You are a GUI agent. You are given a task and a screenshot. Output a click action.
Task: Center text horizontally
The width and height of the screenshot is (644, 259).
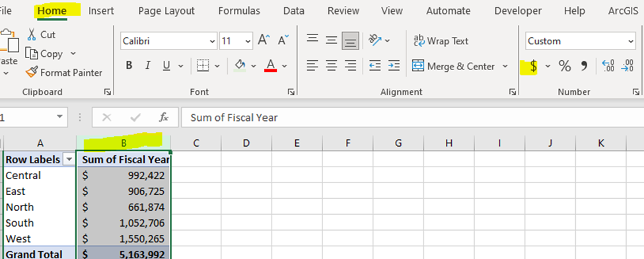point(332,65)
